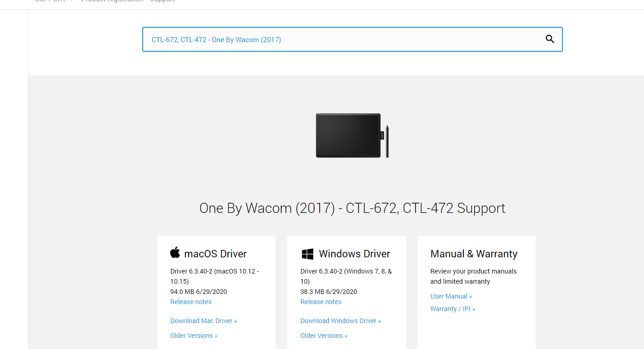Click the macOS Driver heading
Image resolution: width=644 pixels, height=349 pixels.
215,254
